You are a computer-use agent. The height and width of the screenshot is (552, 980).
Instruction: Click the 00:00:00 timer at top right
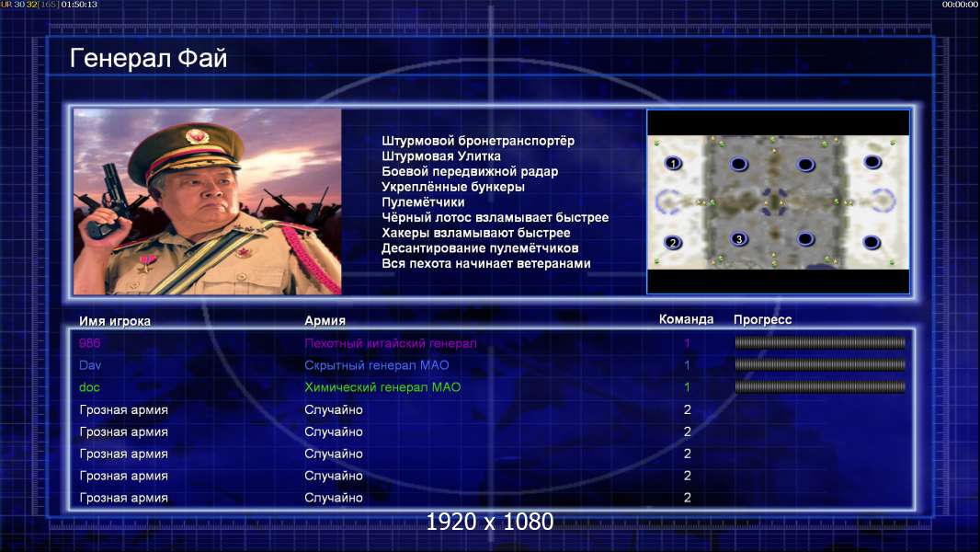(960, 5)
